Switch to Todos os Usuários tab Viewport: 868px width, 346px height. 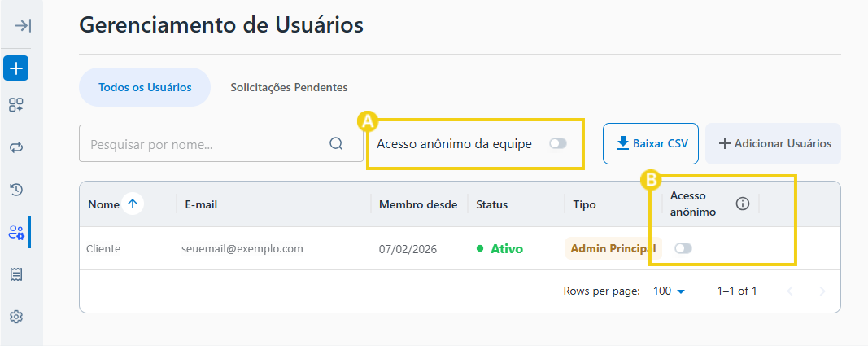145,87
